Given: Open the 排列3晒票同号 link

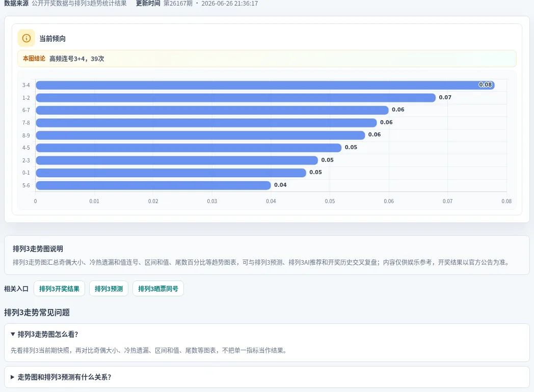Looking at the screenshot, I should (x=158, y=289).
